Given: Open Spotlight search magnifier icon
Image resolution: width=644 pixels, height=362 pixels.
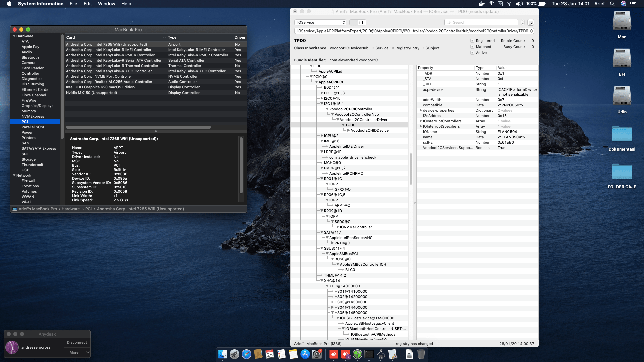Looking at the screenshot, I should coord(612,4).
